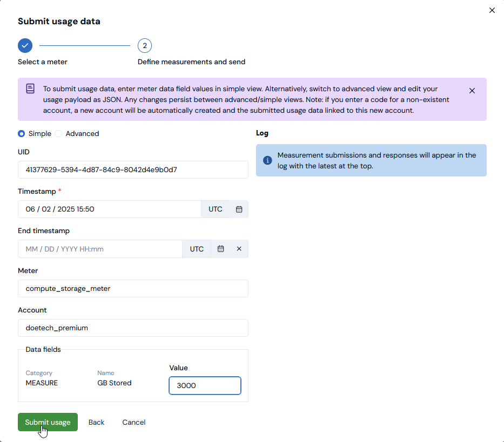Click the book icon in banner

30,89
